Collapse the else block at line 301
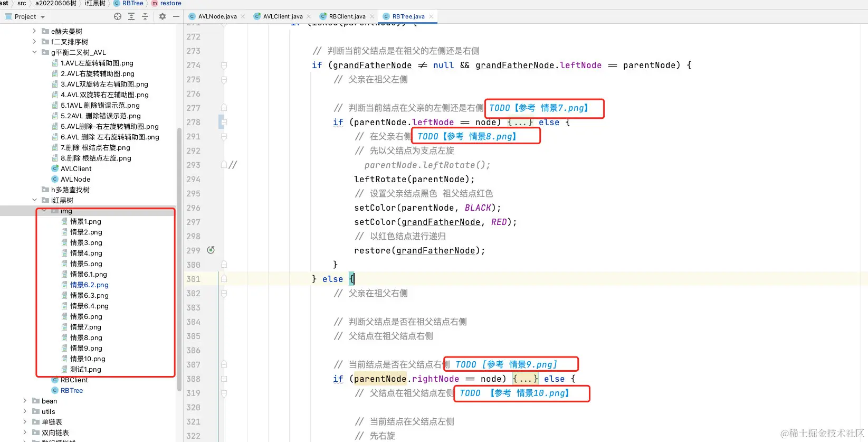 (224, 279)
